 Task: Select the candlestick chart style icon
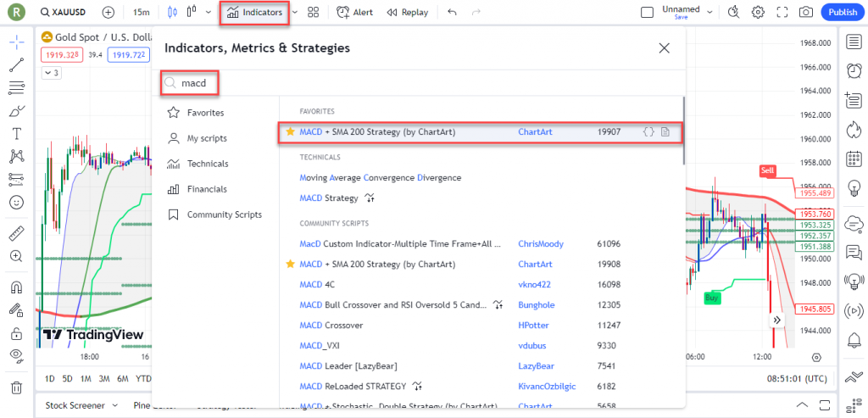pyautogui.click(x=172, y=12)
